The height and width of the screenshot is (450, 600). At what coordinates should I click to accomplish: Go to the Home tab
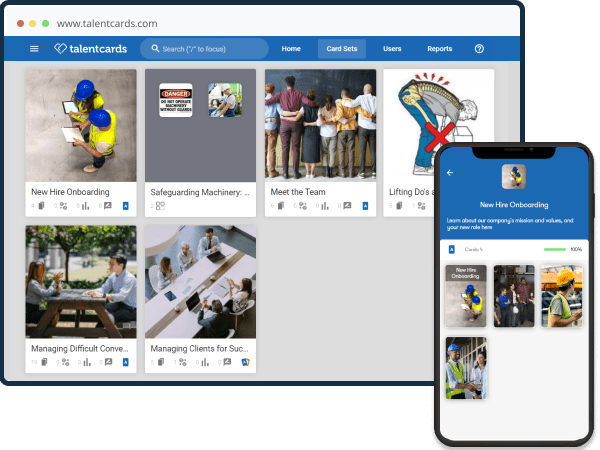291,49
